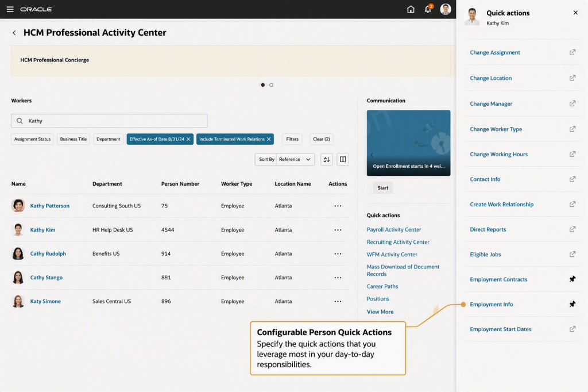The height and width of the screenshot is (392, 588).
Task: Open Direct Reports external link icon
Action: click(x=572, y=229)
